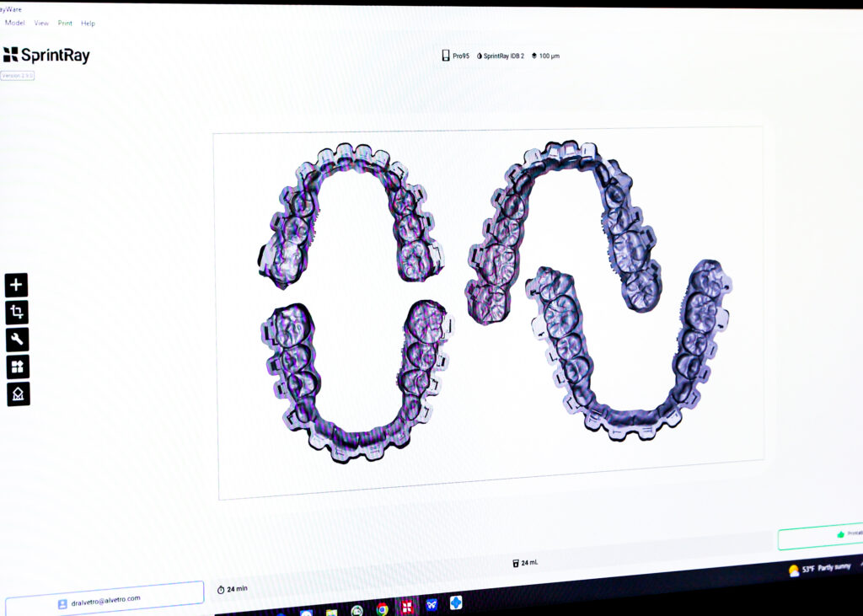This screenshot has width=863, height=616.
Task: Change the 100 µm layer thickness
Action: (545, 56)
